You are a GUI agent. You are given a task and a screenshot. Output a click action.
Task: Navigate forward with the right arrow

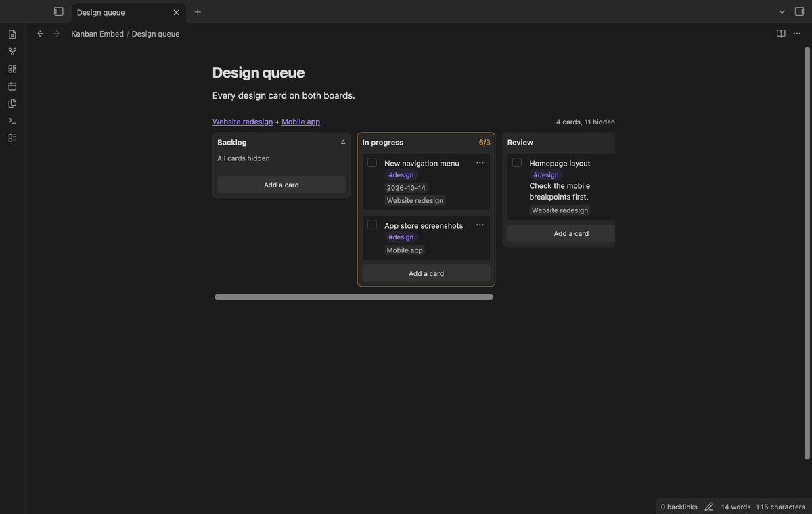click(56, 34)
